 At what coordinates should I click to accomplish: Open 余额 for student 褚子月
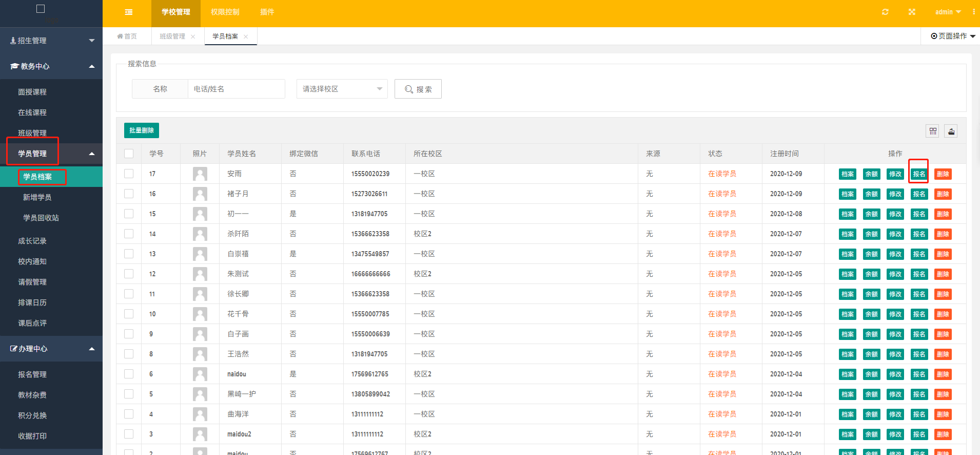click(871, 194)
